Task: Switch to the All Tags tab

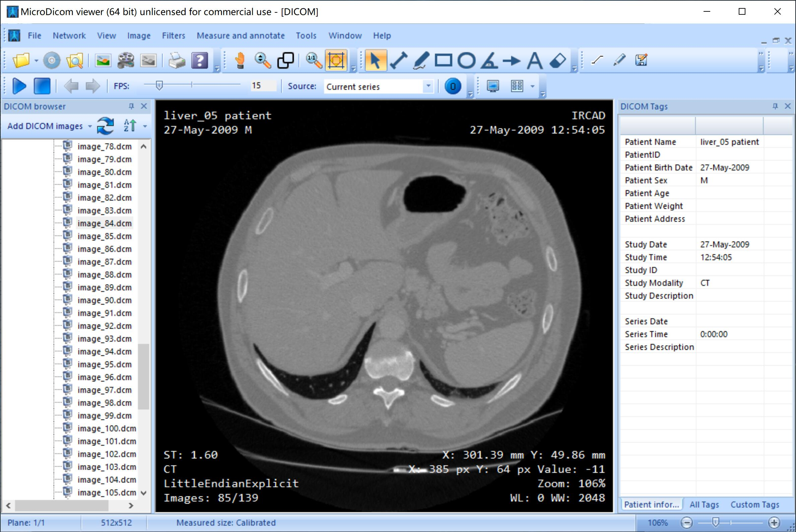Action: [704, 505]
